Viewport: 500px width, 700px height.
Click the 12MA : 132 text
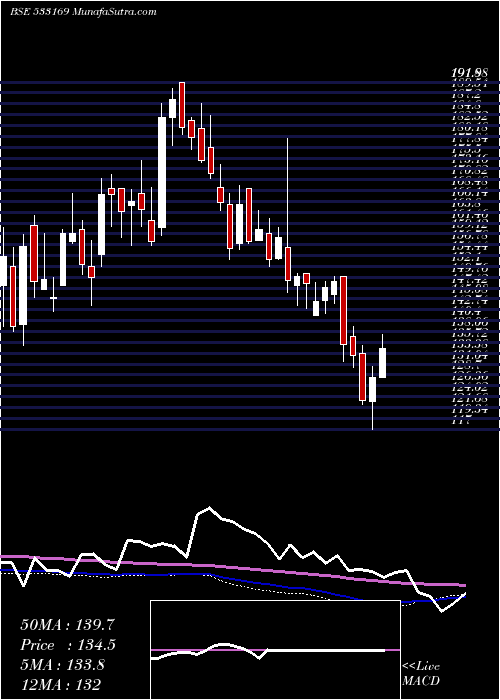click(60, 684)
